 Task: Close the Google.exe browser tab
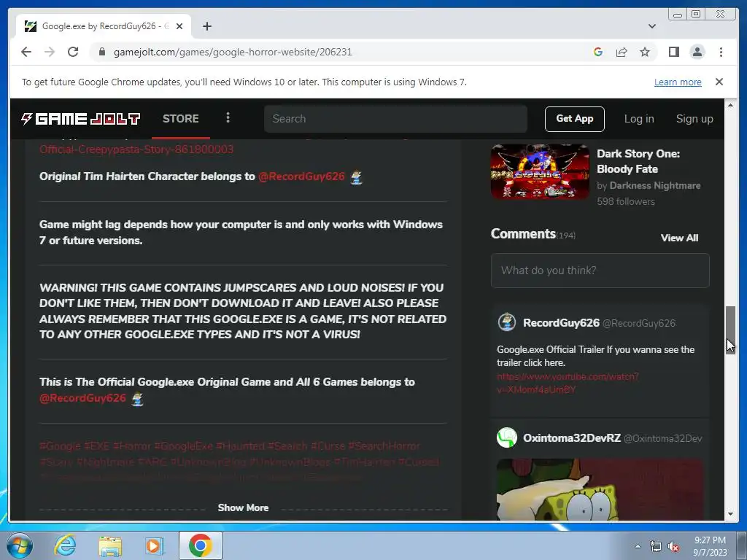[179, 26]
